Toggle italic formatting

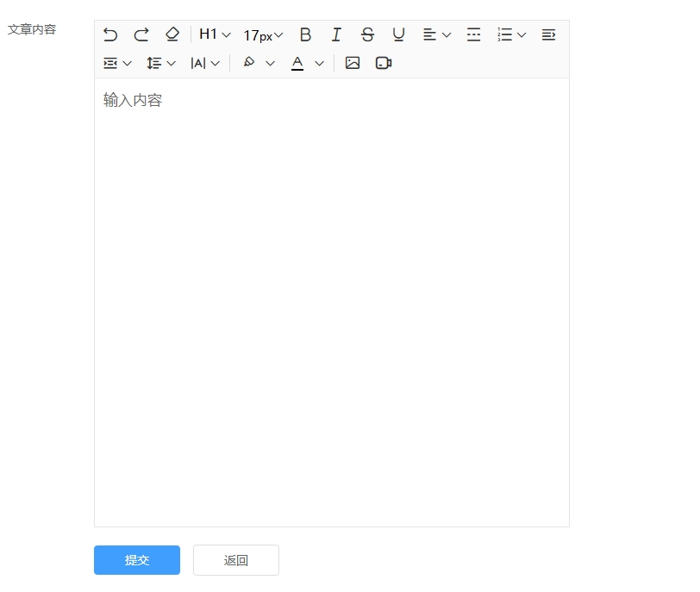coord(336,34)
